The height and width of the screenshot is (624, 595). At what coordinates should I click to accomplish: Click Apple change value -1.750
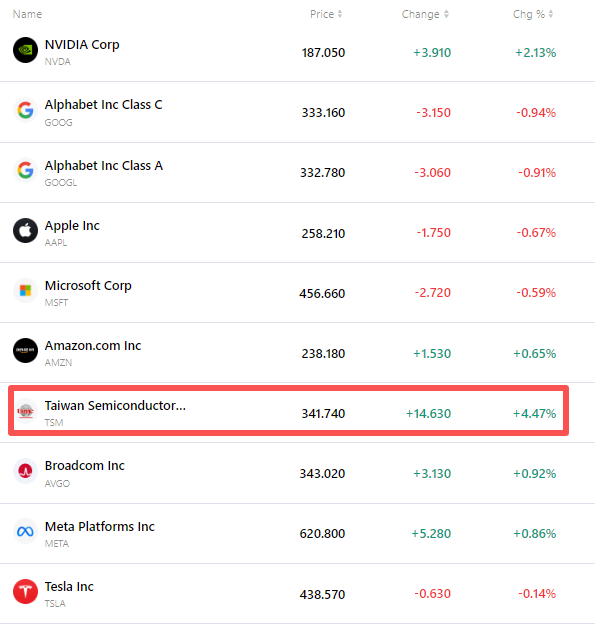(433, 233)
